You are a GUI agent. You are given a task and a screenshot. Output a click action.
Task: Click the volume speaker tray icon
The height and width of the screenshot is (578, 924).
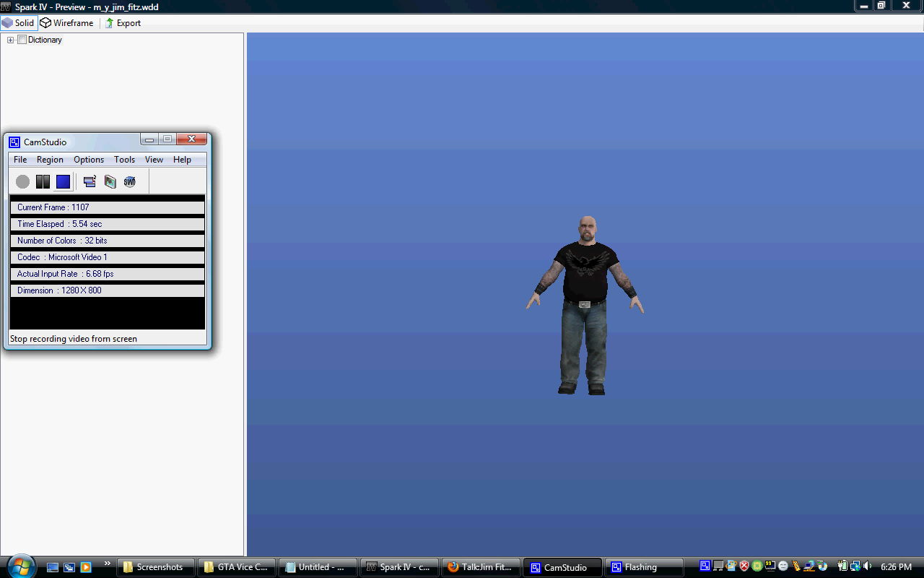(x=867, y=566)
